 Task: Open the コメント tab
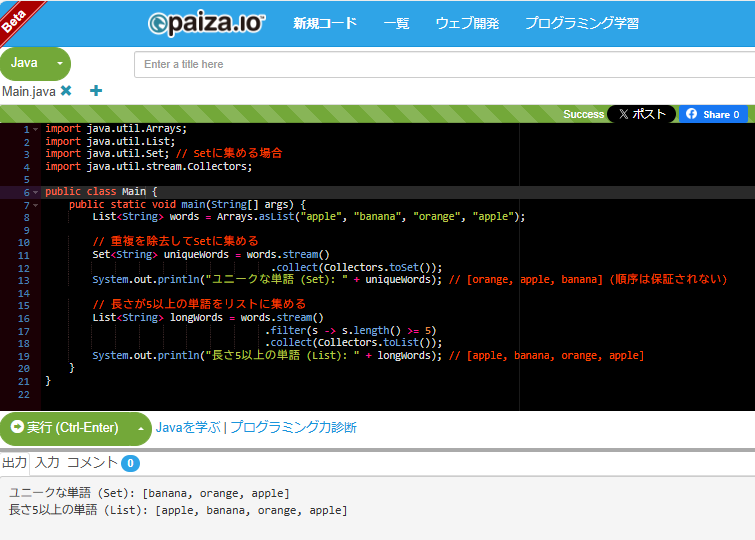click(92, 463)
